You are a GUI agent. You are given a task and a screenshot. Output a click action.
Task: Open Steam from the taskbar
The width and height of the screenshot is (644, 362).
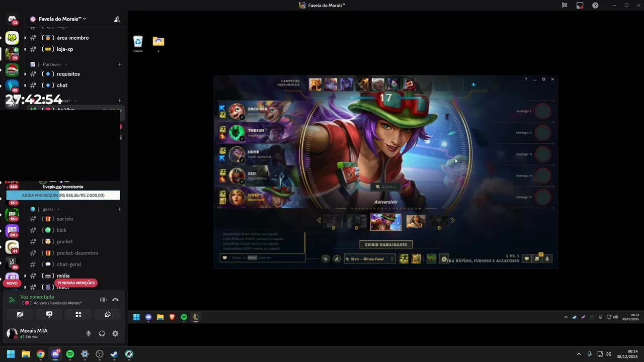coord(114,354)
